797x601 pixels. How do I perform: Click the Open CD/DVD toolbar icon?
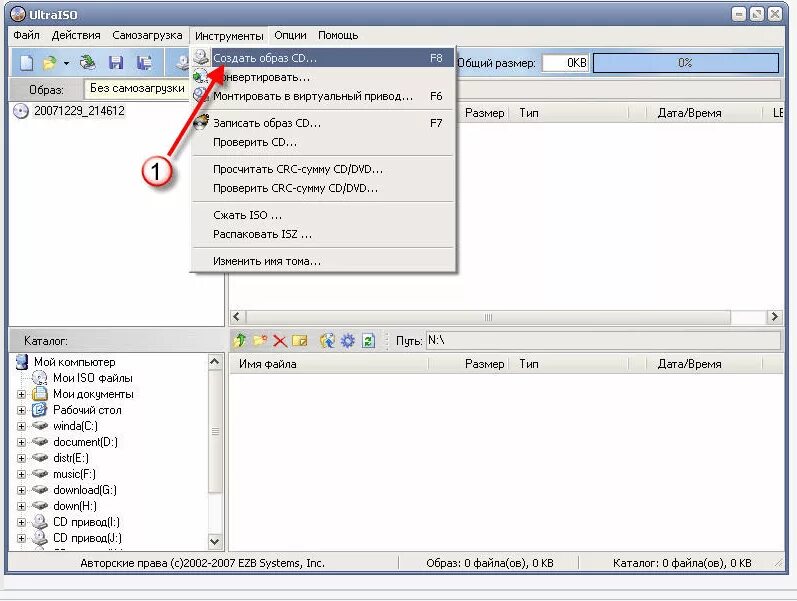pos(87,63)
